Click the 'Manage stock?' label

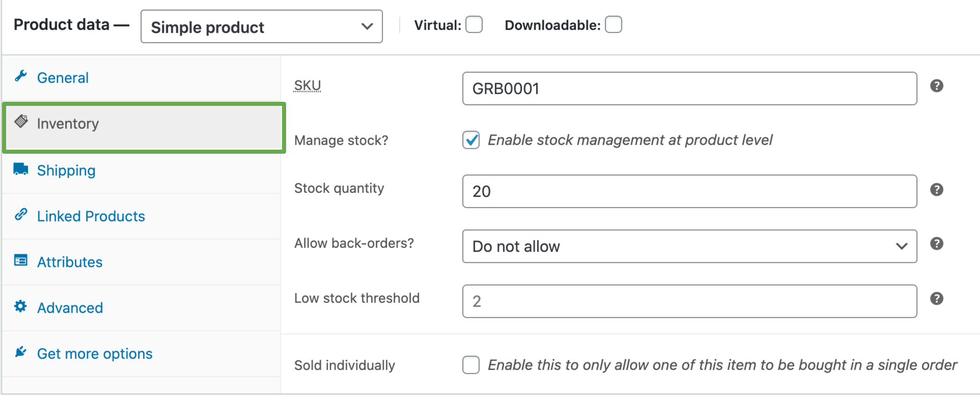point(341,140)
